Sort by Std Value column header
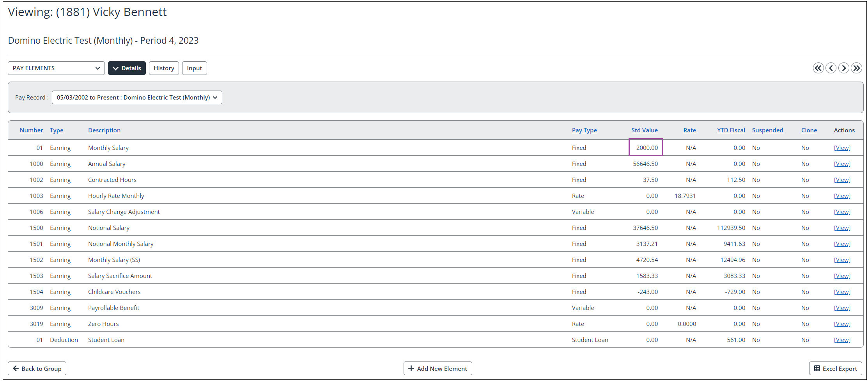 [x=644, y=130]
